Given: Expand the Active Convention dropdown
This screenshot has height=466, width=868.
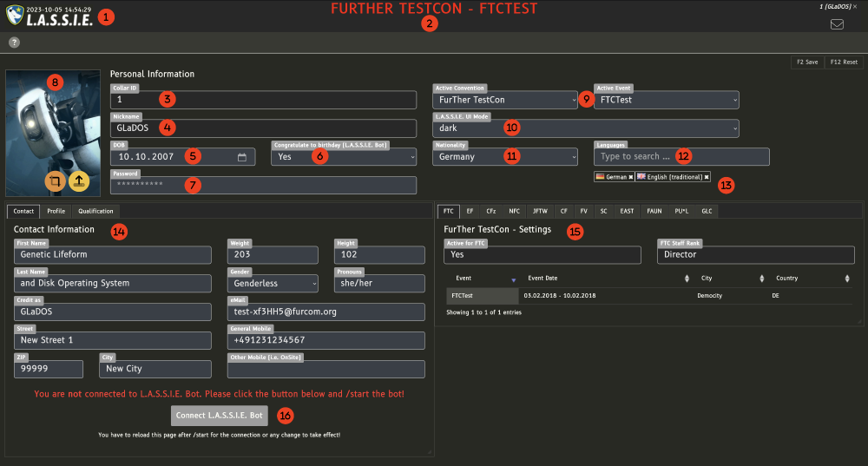Looking at the screenshot, I should click(573, 100).
